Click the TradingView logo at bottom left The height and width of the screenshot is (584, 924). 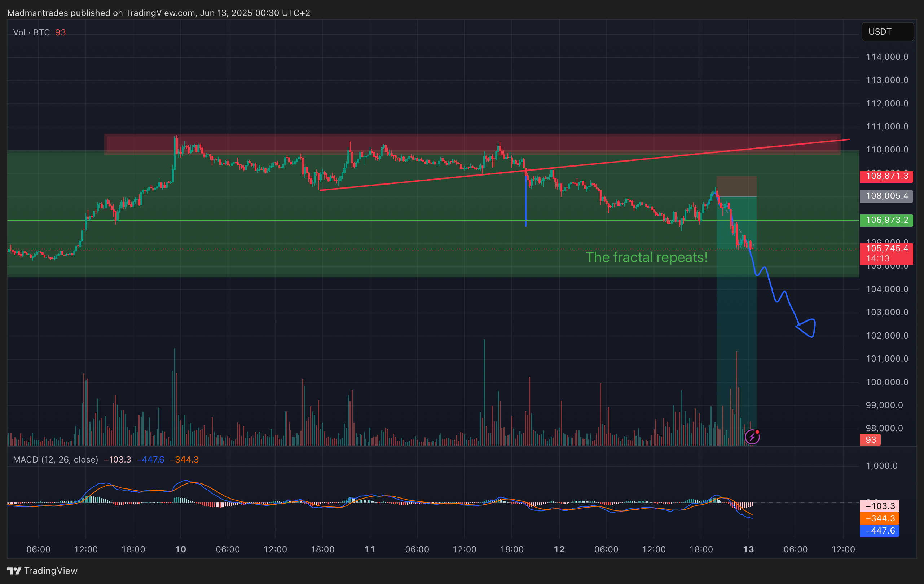coord(42,571)
